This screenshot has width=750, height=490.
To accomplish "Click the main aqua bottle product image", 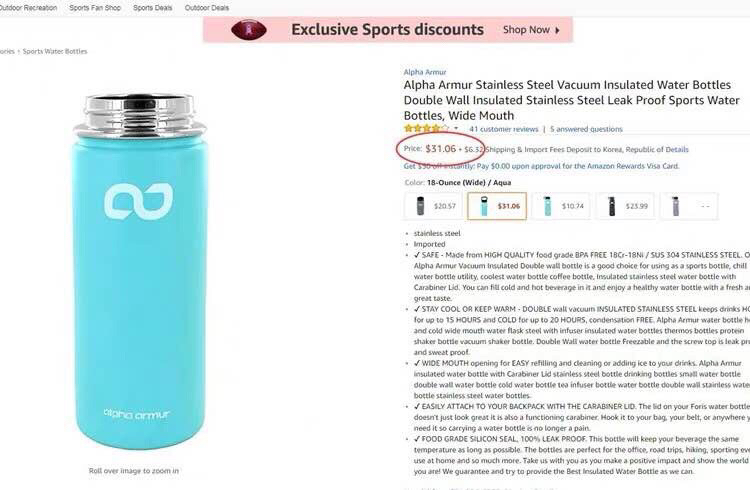I will (x=139, y=270).
